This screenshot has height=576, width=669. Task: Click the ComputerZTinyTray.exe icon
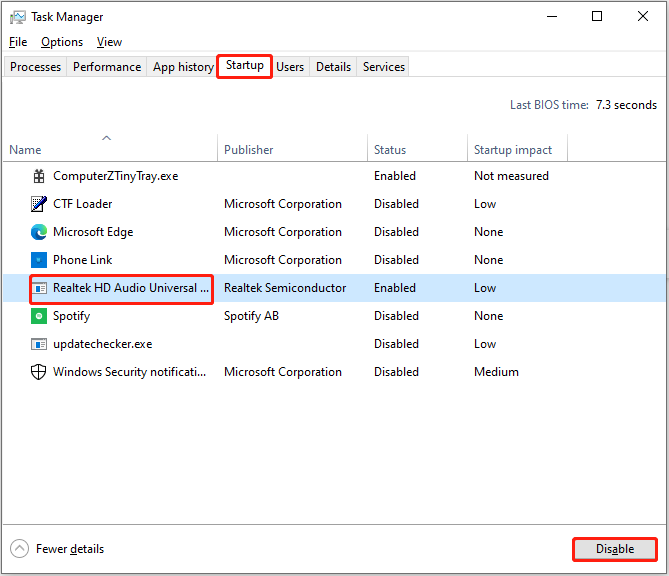point(39,176)
